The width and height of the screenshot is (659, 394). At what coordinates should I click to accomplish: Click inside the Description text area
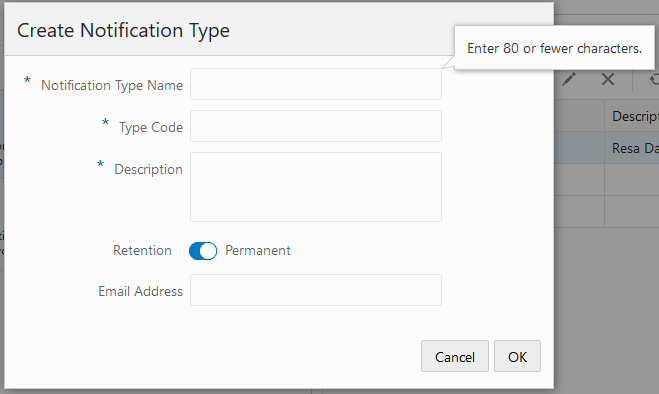316,187
